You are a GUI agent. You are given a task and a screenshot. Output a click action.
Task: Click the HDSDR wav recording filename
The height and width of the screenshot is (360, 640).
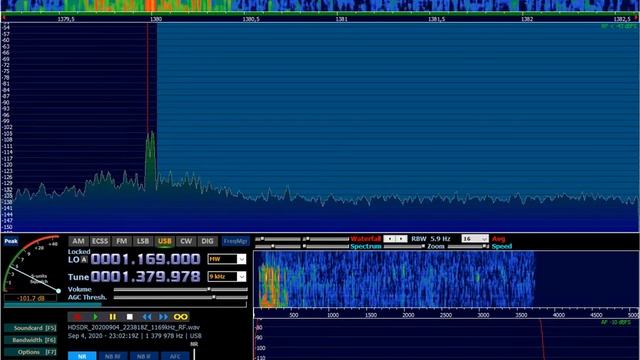point(133,327)
